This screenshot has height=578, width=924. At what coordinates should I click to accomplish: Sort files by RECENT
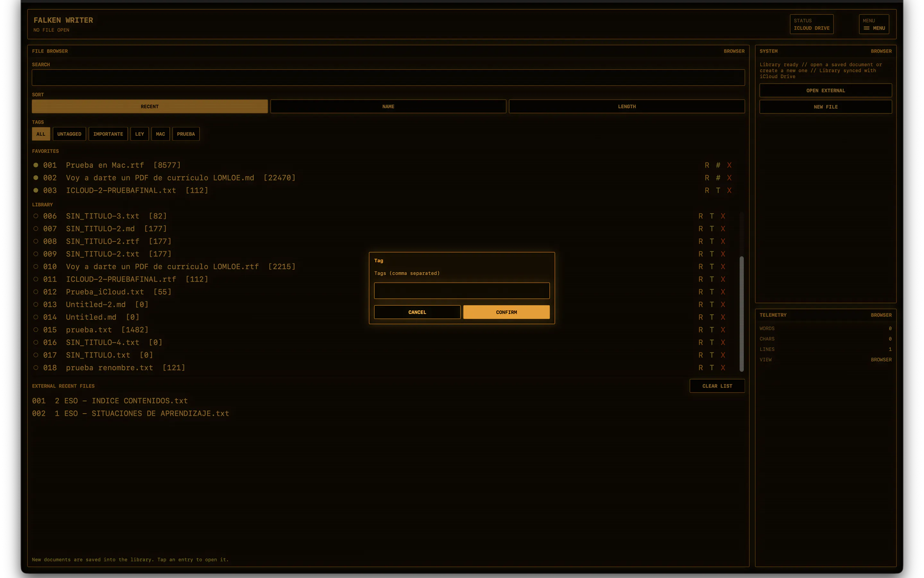[x=150, y=106]
